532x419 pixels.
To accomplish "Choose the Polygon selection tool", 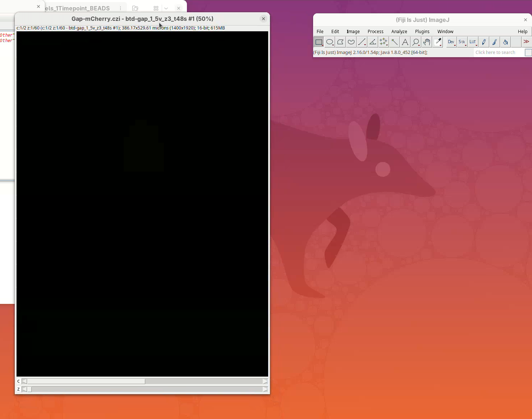I will 340,42.
